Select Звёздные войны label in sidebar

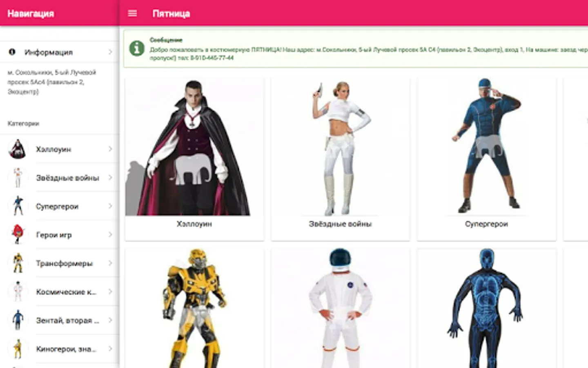pyautogui.click(x=67, y=178)
